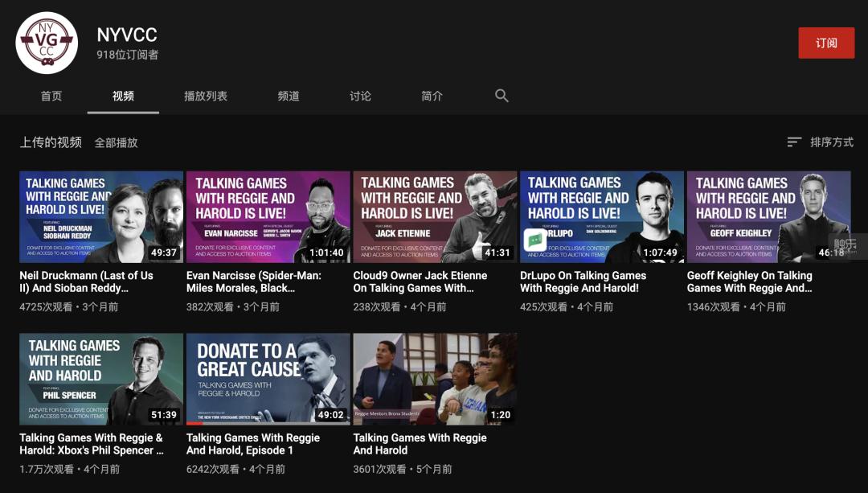Open Jack Etienne video thumbnail

click(x=435, y=216)
